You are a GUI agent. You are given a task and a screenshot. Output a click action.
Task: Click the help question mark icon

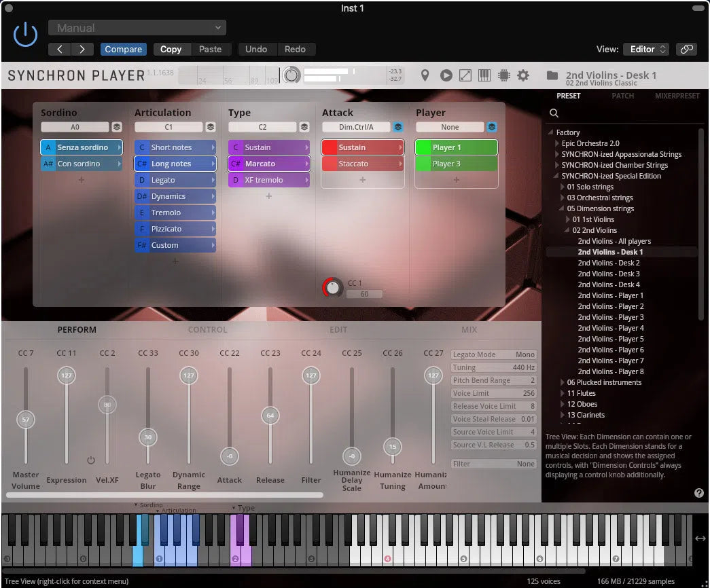[699, 493]
